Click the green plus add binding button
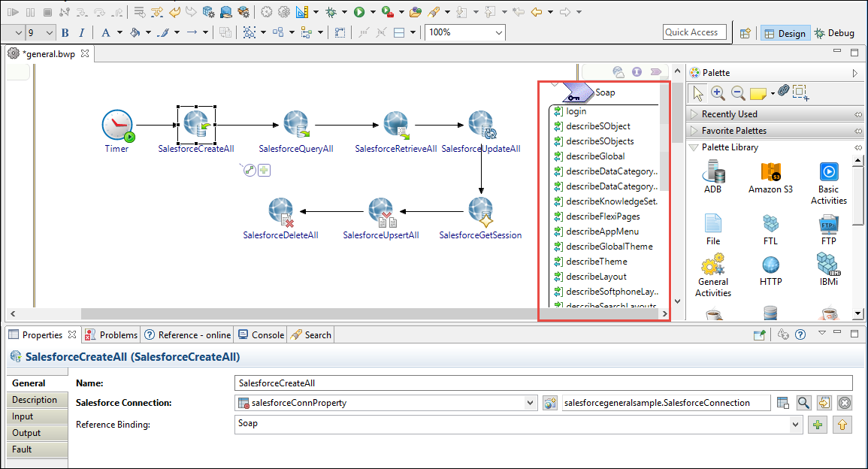Screen dimensions: 868x469 [x=818, y=425]
